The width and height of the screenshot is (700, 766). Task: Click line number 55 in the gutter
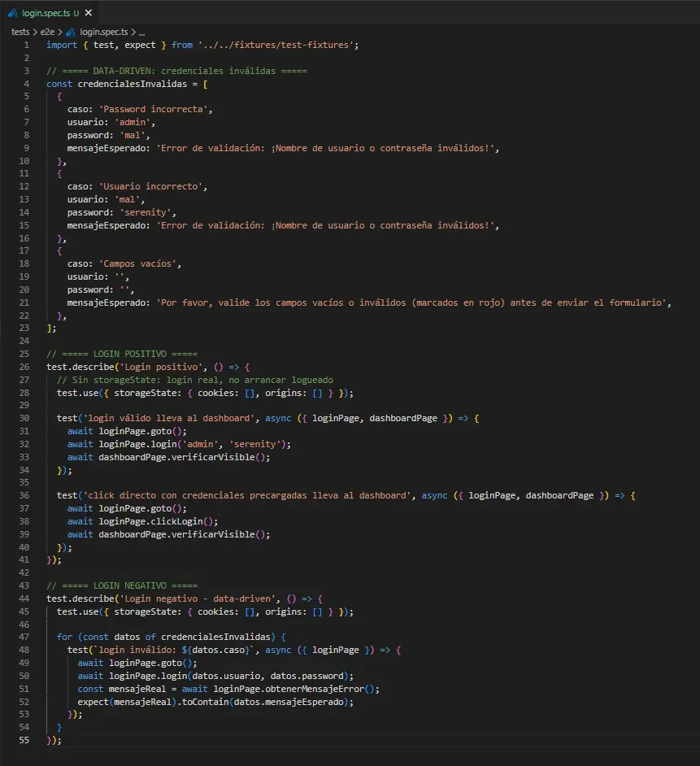(24, 741)
